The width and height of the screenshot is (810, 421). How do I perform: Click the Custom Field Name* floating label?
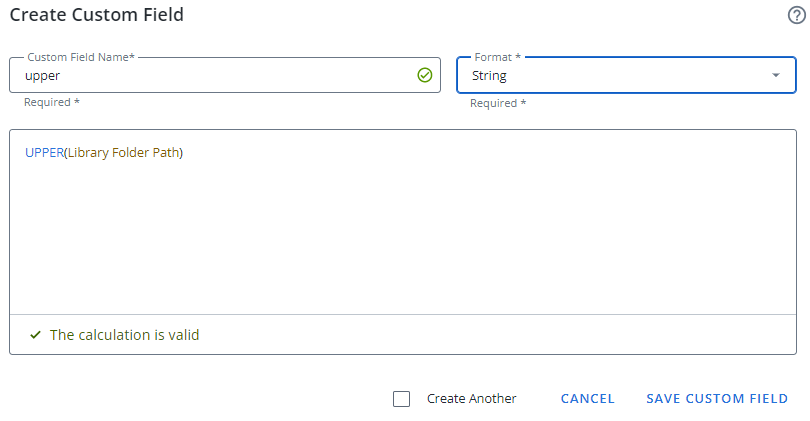click(81, 58)
